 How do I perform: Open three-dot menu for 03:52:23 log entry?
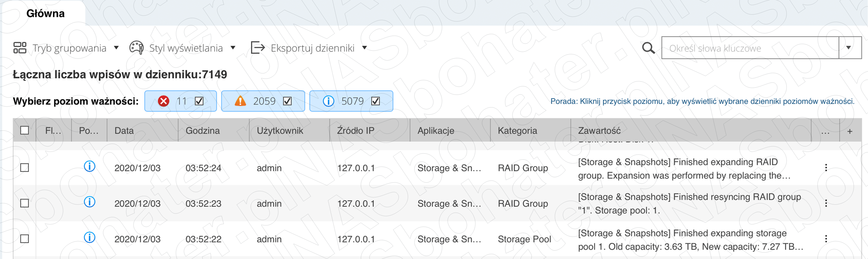tap(826, 203)
